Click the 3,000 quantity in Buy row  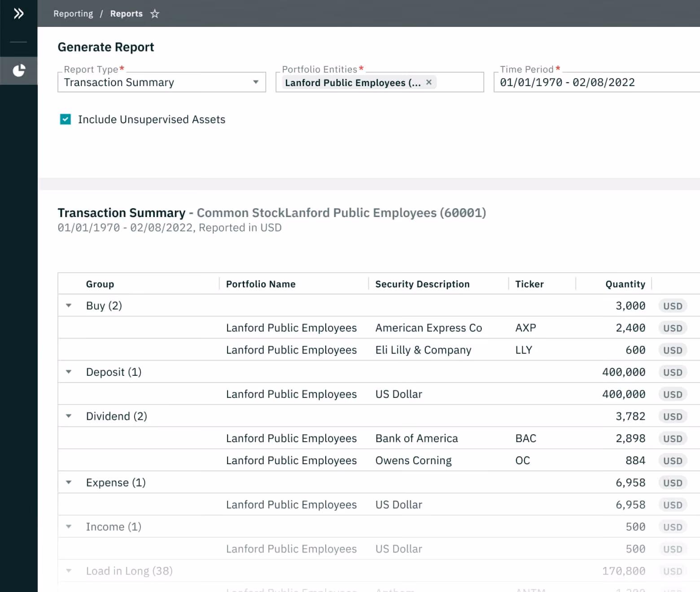(630, 305)
